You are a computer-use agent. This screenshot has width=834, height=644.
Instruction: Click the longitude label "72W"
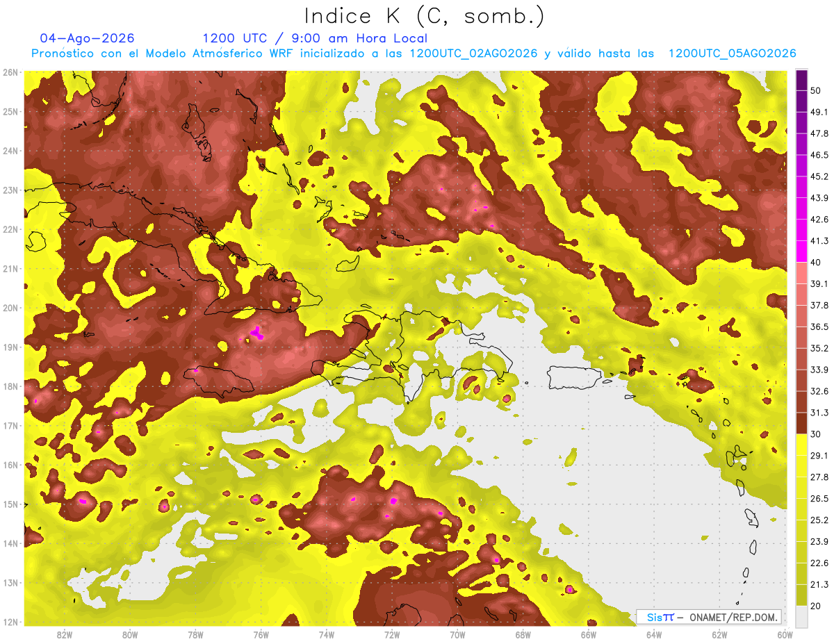click(392, 634)
